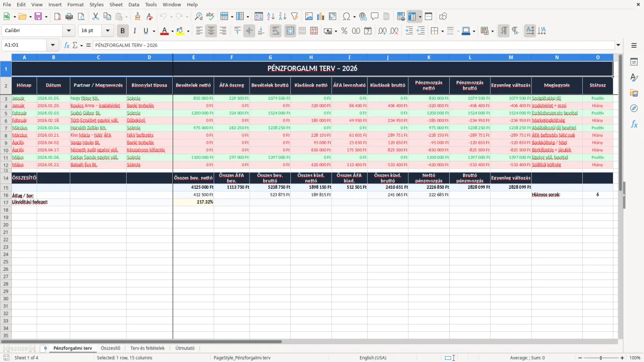The image size is (644, 362).
Task: Switch to the Terv és feltételek tab
Action: pos(148,348)
